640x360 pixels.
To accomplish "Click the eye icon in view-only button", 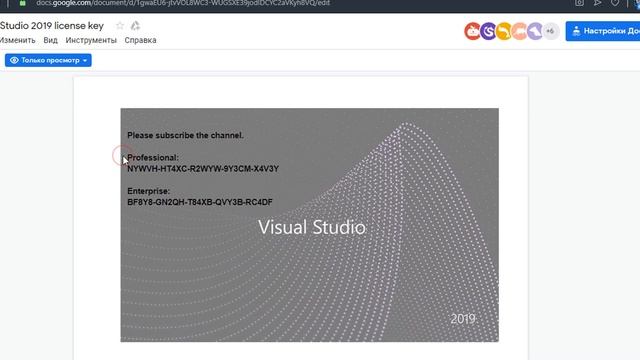I will pyautogui.click(x=14, y=60).
